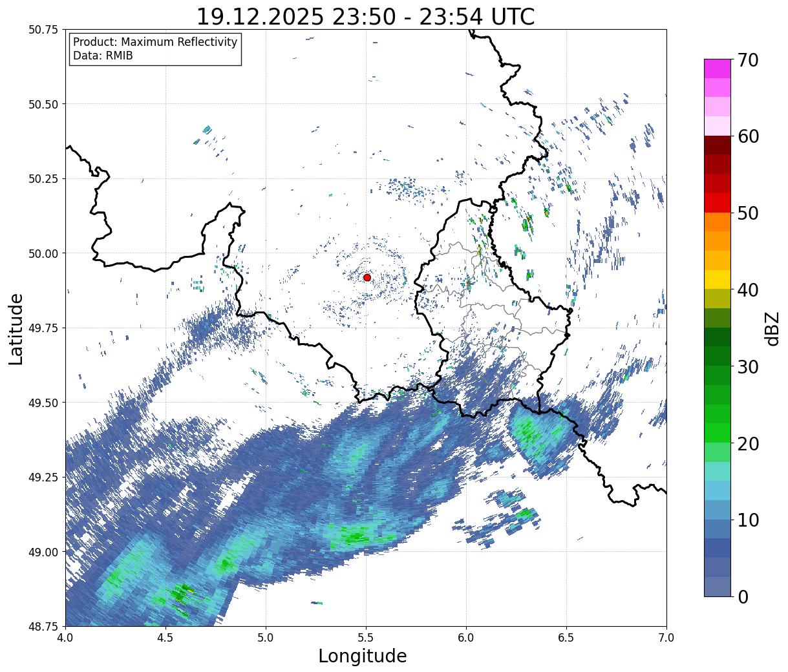Click the brightest magenta swatch topping the colorbar
The image size is (788, 672).
(x=718, y=68)
